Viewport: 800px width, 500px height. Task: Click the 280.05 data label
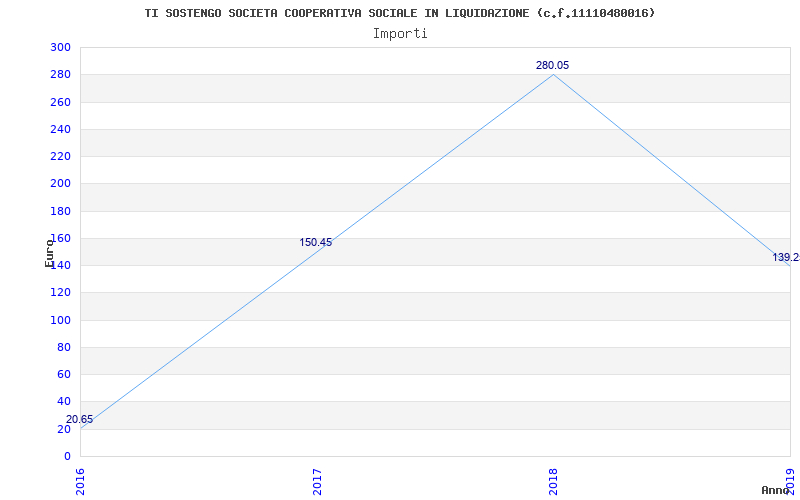tap(553, 65)
